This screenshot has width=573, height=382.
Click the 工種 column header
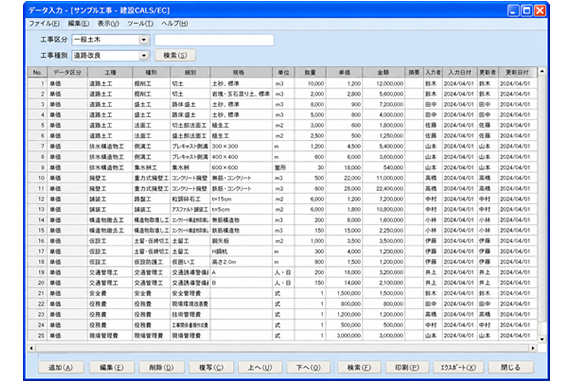coord(110,72)
